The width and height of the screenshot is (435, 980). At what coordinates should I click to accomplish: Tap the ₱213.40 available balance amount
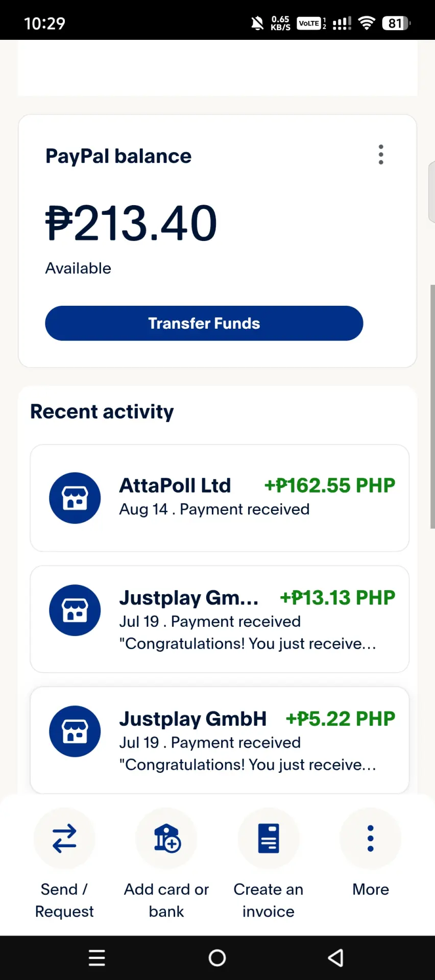[x=131, y=223]
